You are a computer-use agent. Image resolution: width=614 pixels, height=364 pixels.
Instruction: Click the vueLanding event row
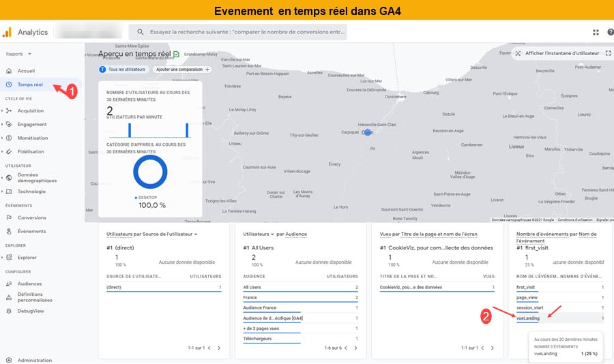coord(560,318)
